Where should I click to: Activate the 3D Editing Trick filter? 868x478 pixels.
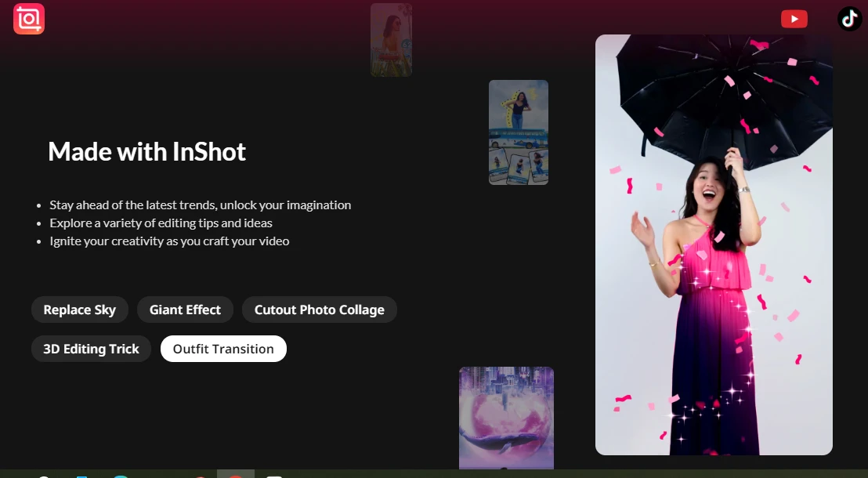(91, 348)
